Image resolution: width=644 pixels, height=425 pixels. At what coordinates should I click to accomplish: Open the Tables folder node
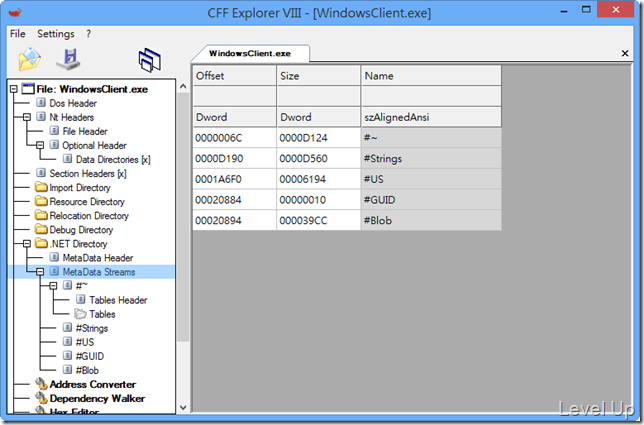pyautogui.click(x=102, y=314)
